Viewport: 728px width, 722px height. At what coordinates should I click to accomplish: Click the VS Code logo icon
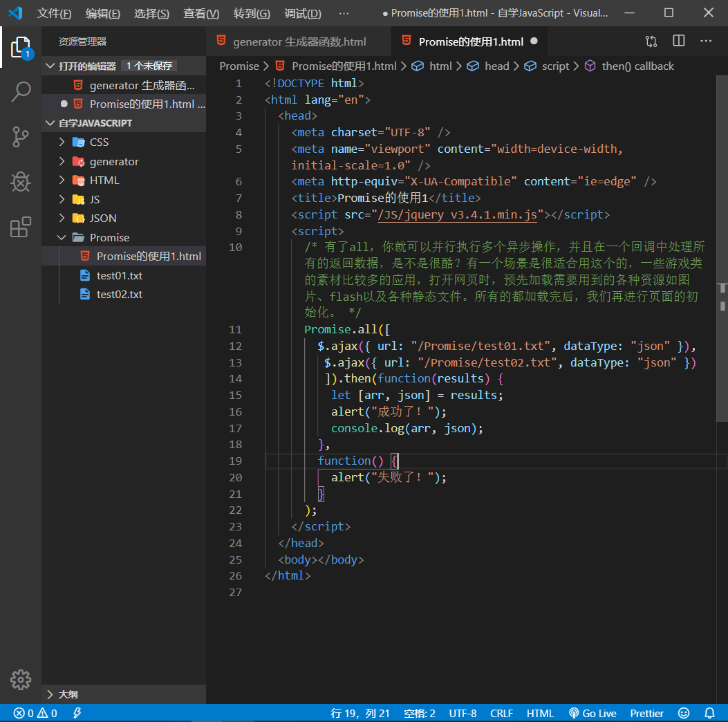tap(15, 13)
